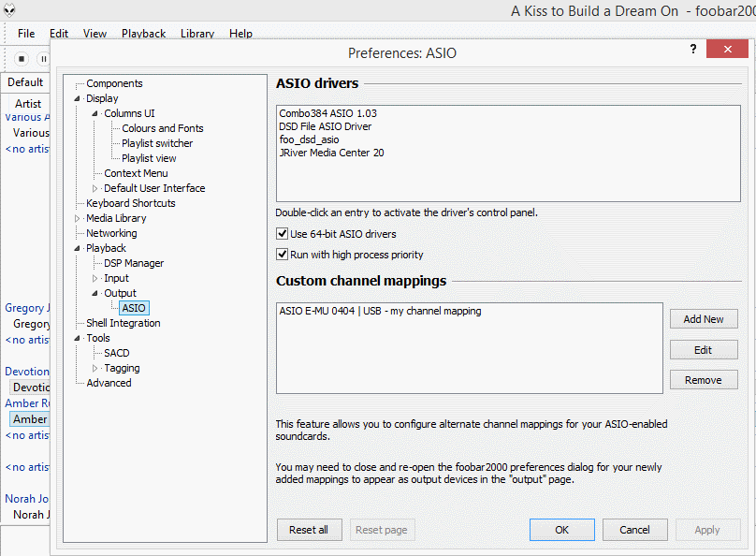756x556 pixels.
Task: Select Keyboard Shortcuts in the tree
Action: coord(130,203)
